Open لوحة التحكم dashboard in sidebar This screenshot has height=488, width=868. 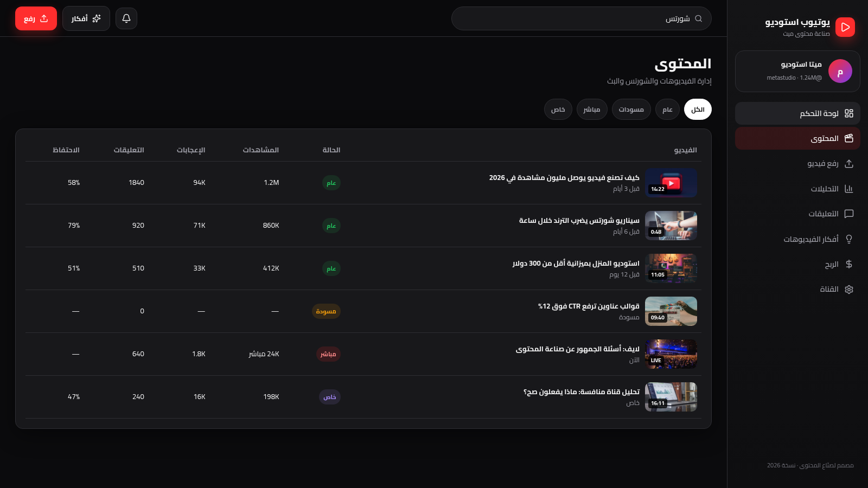(x=797, y=113)
